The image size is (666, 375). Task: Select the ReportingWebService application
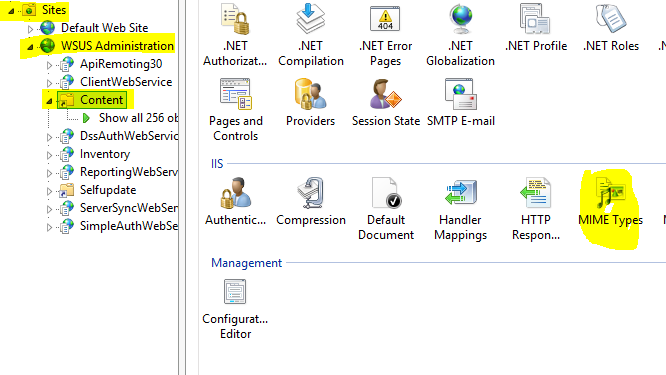[x=129, y=172]
